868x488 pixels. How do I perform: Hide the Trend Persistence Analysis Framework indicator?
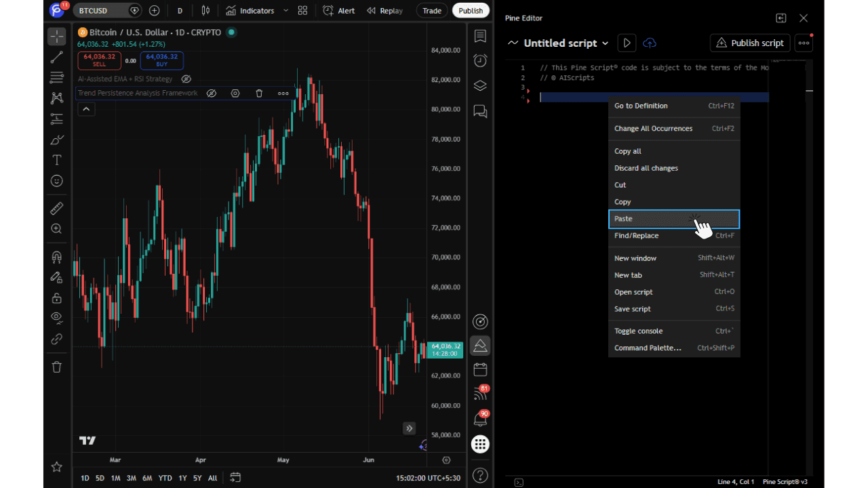[x=212, y=94]
